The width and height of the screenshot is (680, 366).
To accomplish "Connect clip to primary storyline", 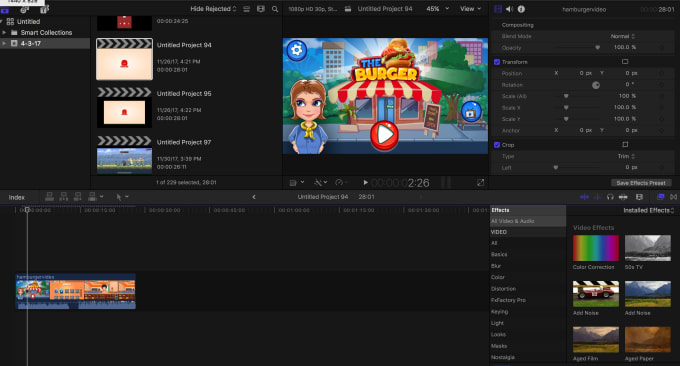I will click(x=49, y=197).
